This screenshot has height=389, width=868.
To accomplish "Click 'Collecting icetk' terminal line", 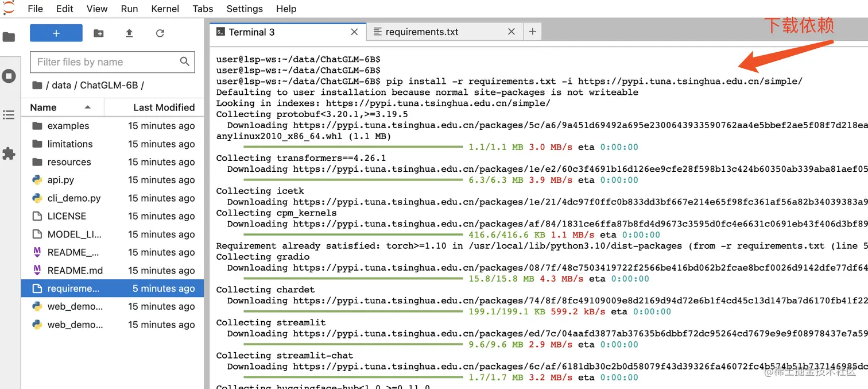I will 260,191.
